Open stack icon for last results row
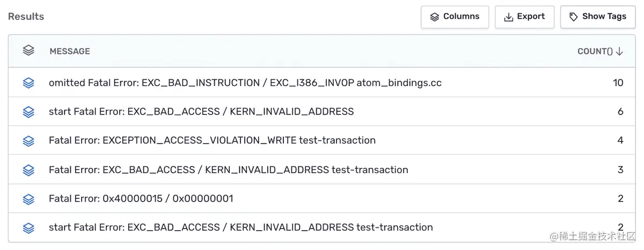This screenshot has width=644, height=250. (28, 227)
